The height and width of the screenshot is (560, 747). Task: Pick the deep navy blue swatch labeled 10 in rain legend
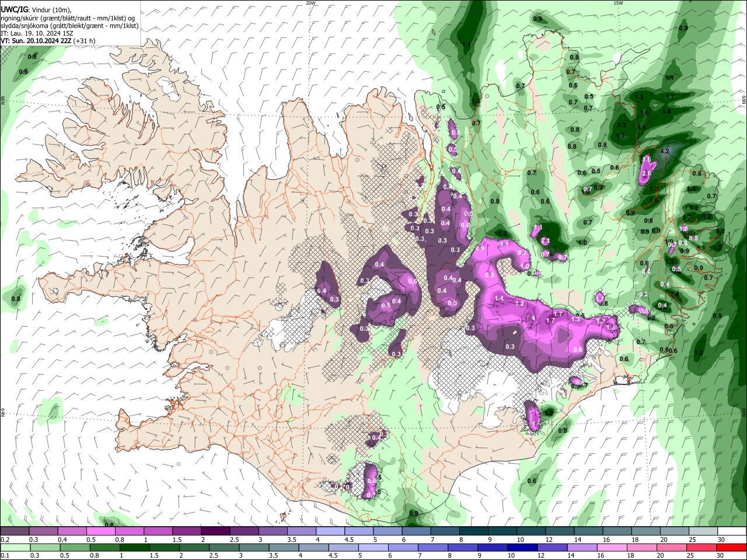523,548
